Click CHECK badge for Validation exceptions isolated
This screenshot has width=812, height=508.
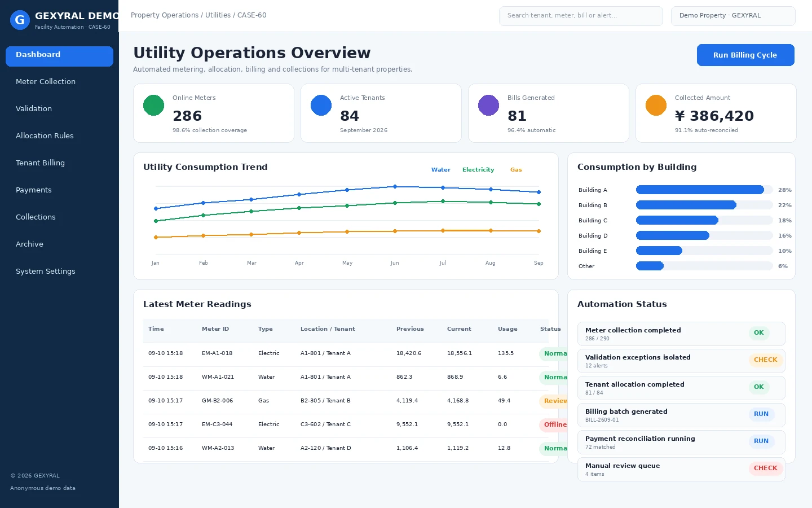pos(766,360)
